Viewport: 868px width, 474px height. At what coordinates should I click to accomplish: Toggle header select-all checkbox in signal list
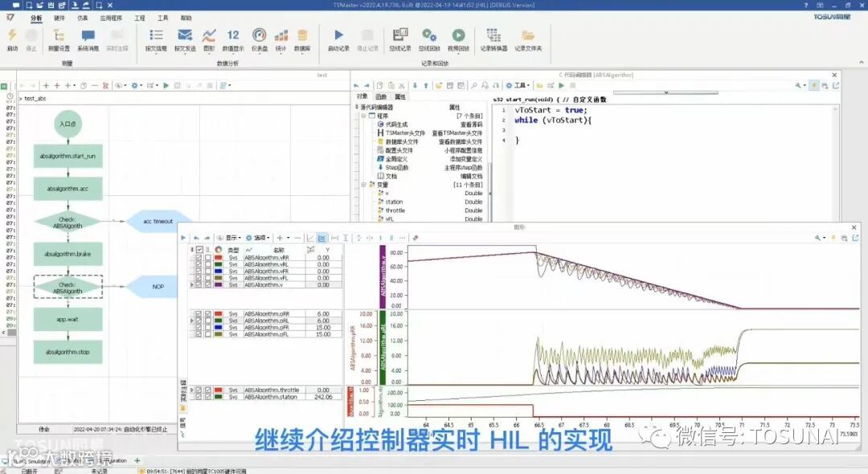[x=199, y=250]
